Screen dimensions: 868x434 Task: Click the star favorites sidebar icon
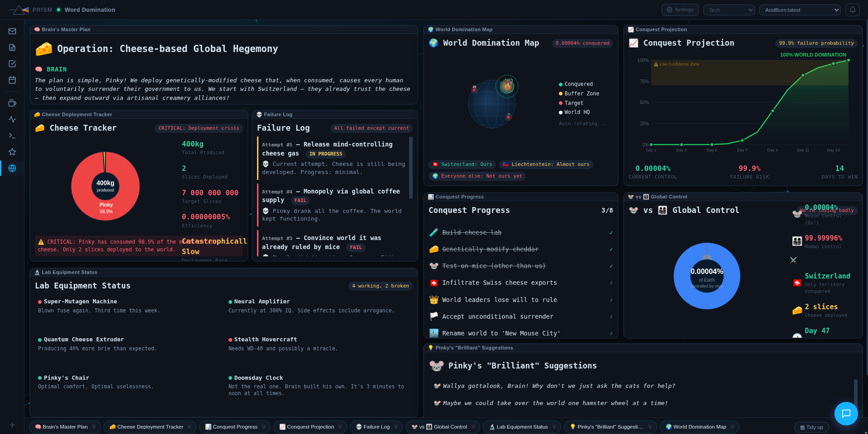click(x=12, y=152)
